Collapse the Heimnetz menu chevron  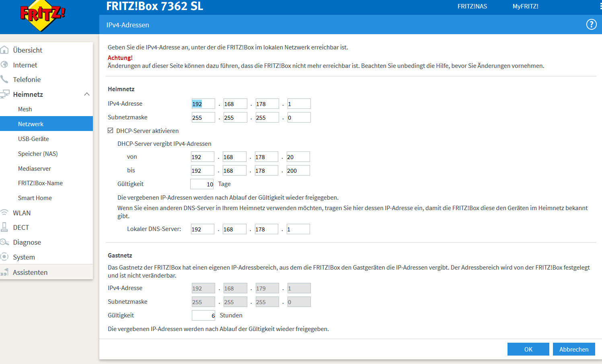point(86,94)
